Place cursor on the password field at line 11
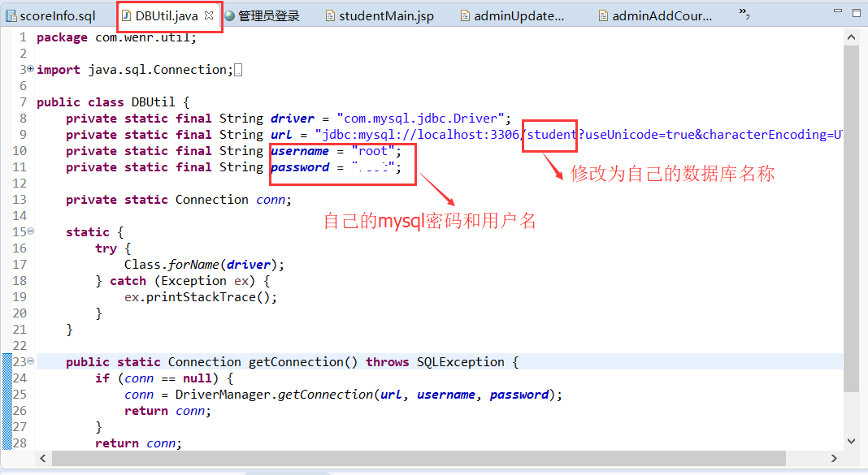 pos(299,166)
